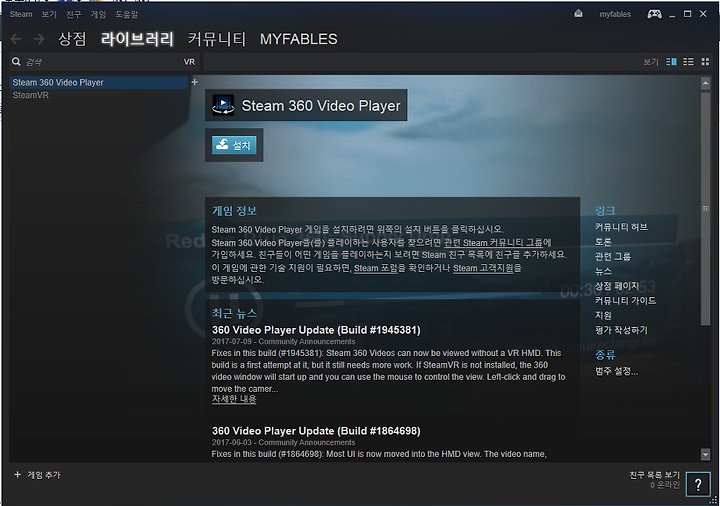
Task: Select Steam 360 Video Player in list
Action: [x=98, y=82]
